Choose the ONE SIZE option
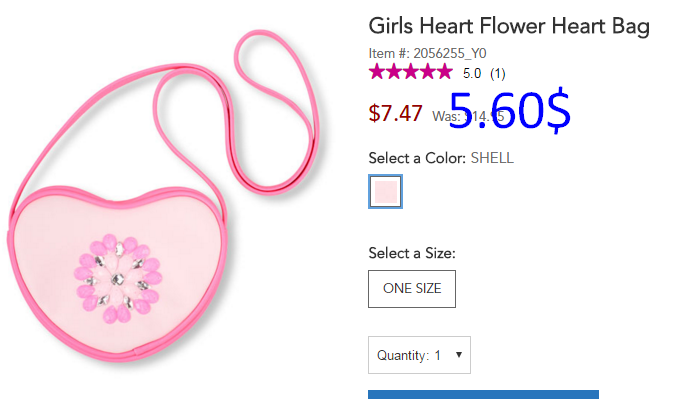 [x=412, y=289]
